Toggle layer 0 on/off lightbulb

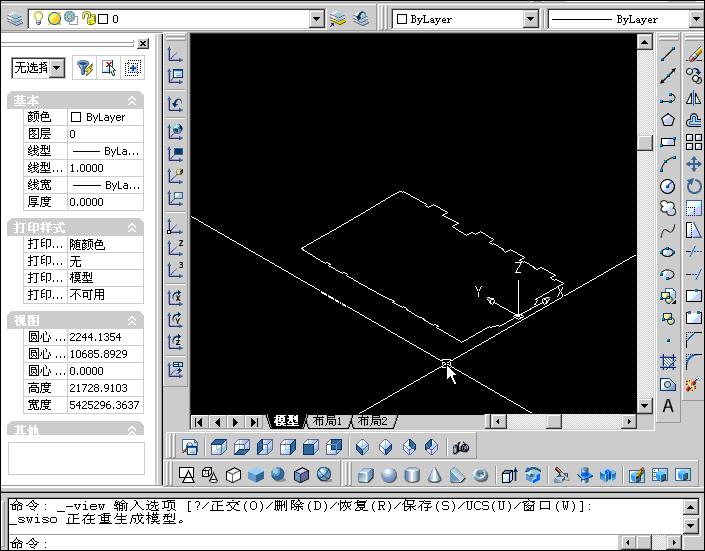click(x=39, y=18)
